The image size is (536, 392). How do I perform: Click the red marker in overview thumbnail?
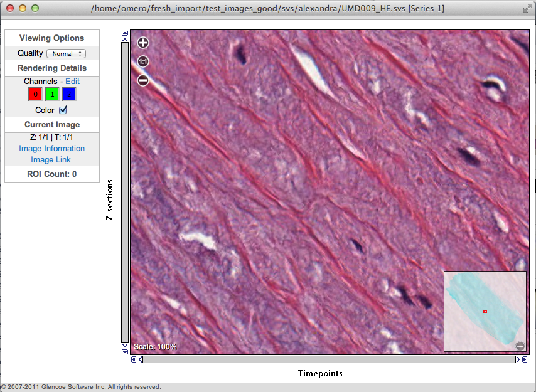pos(485,311)
